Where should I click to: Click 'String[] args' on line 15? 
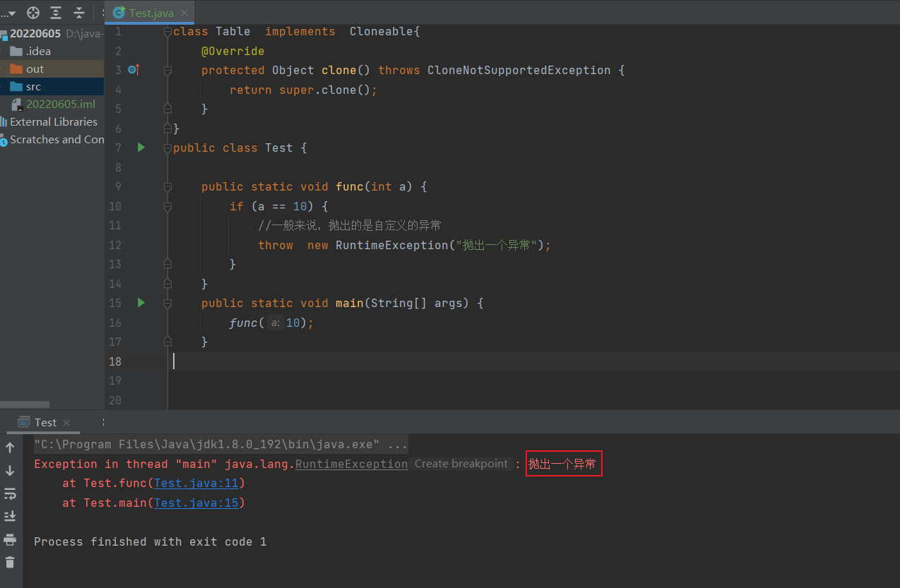[x=417, y=303]
